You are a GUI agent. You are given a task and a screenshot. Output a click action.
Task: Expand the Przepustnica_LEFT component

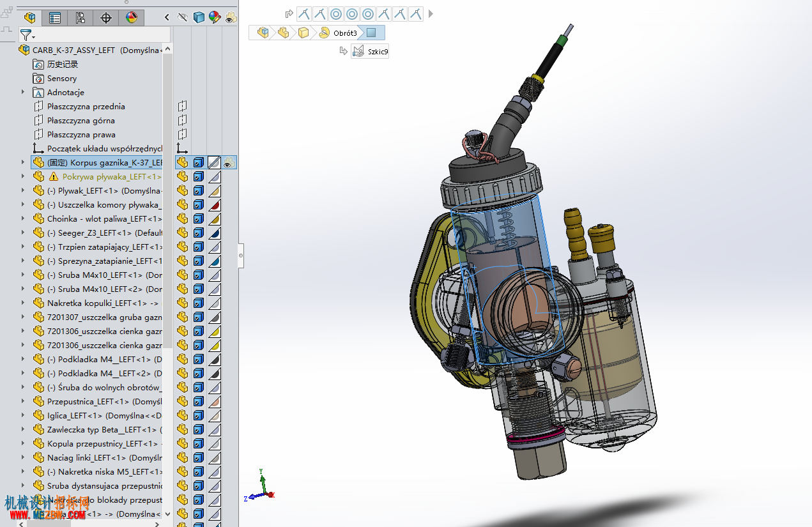coord(23,401)
